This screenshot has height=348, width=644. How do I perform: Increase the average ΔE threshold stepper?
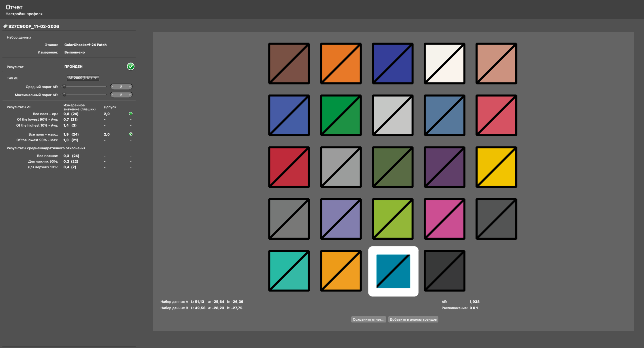coord(130,87)
